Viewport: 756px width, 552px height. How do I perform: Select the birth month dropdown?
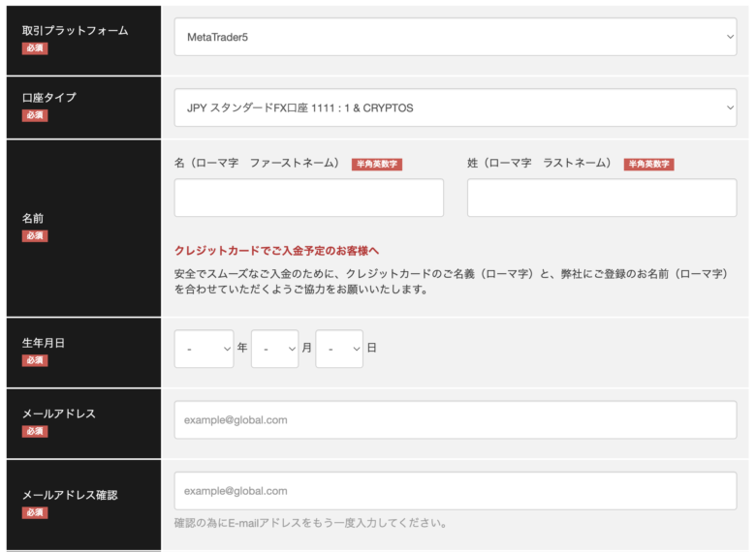(274, 349)
